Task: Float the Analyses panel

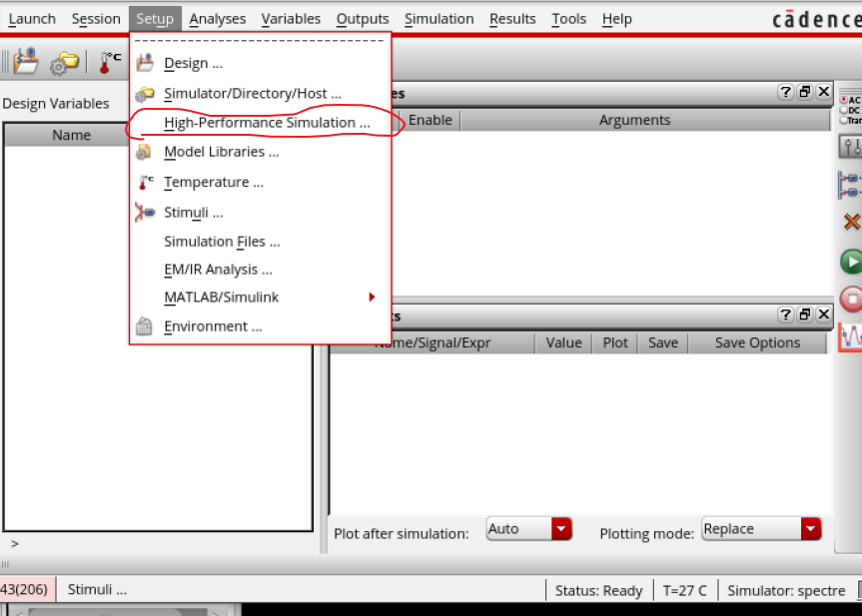Action: click(x=805, y=92)
